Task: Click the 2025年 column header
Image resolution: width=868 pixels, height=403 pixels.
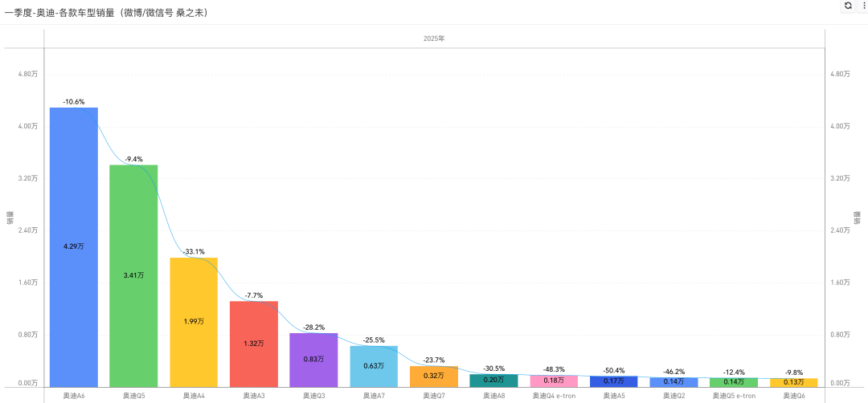Action: (x=434, y=39)
